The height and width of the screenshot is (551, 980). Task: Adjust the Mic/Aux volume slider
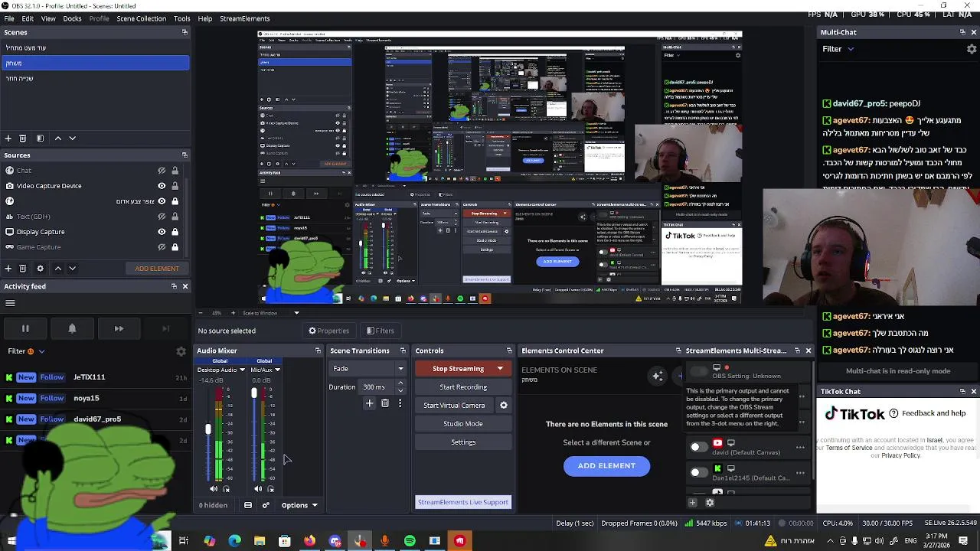click(254, 393)
